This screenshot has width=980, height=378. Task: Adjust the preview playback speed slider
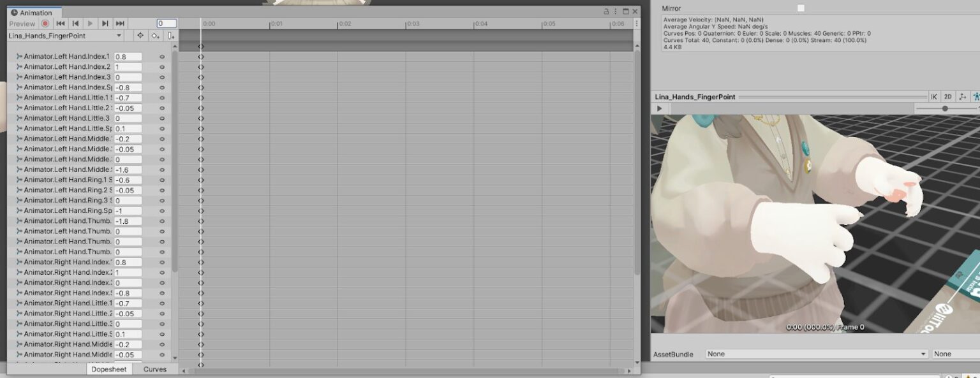pos(945,108)
